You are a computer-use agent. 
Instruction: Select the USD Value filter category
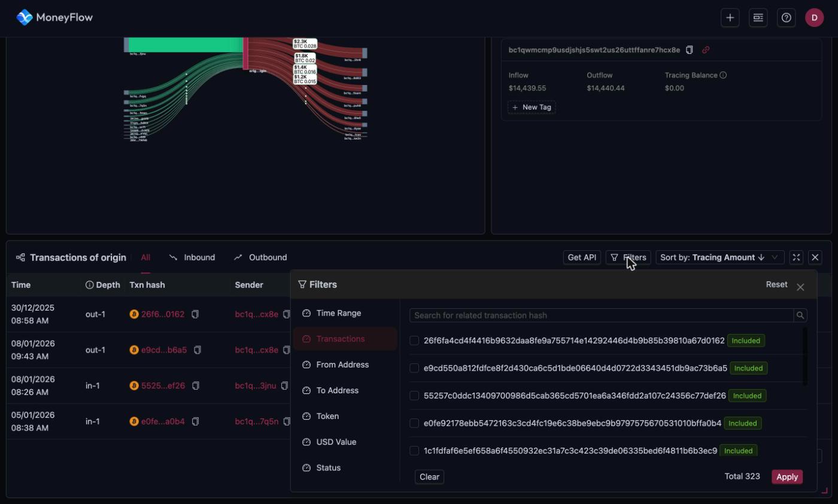coord(345,442)
